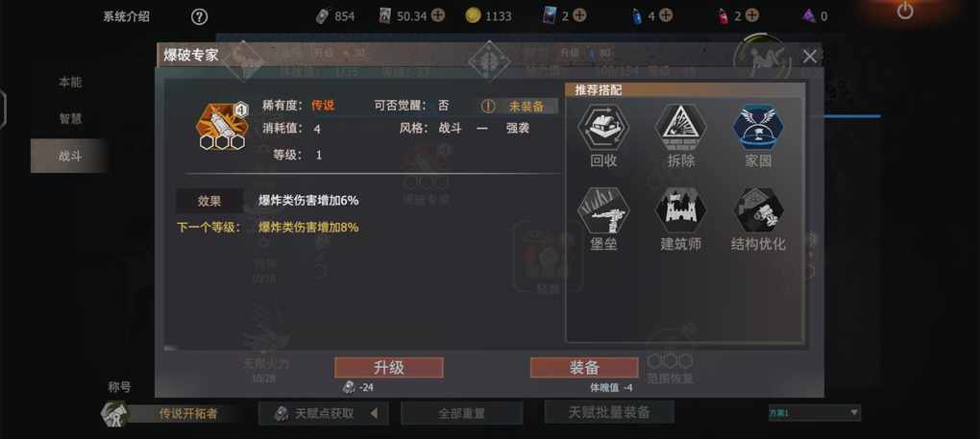Switch to the 本能 tab
Screen dimensions: 980x439
70,83
